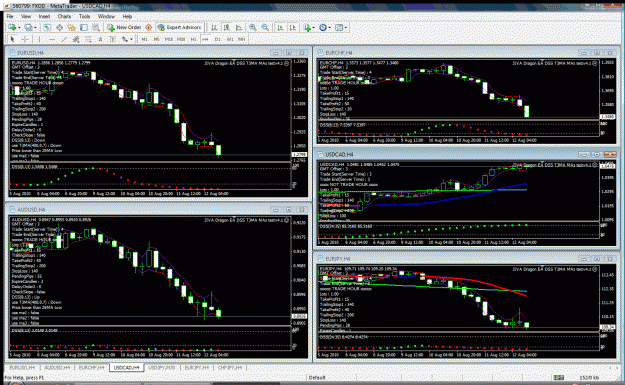The image size is (625, 385).
Task: Toggle the Expert Advisors button
Action: pos(179,28)
